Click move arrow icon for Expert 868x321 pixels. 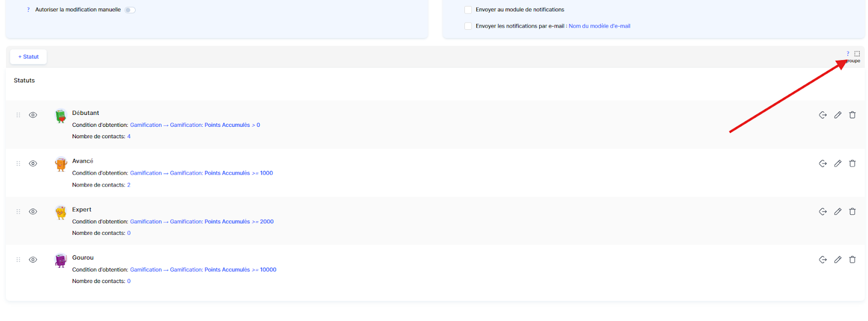point(823,211)
